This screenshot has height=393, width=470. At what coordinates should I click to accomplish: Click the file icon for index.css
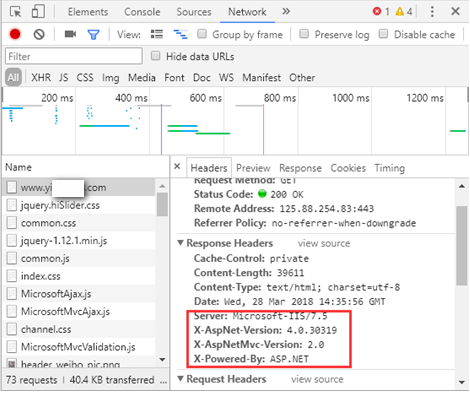[x=12, y=276]
